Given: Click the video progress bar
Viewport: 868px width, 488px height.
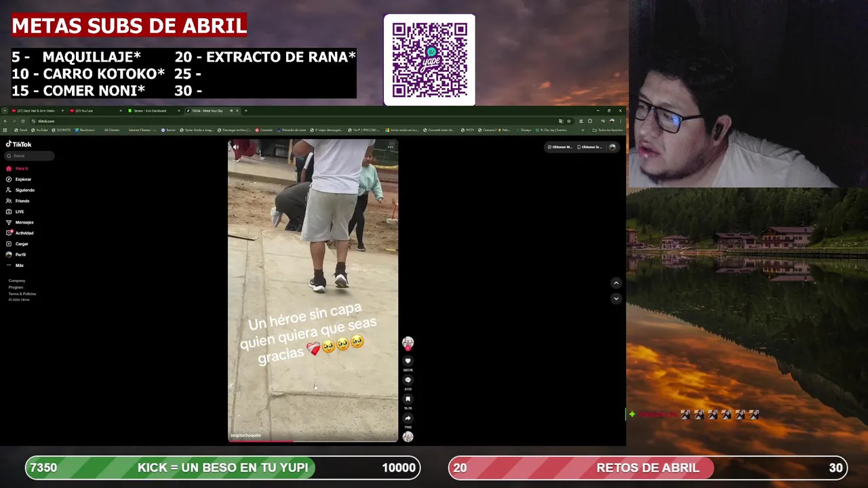Looking at the screenshot, I should point(313,441).
